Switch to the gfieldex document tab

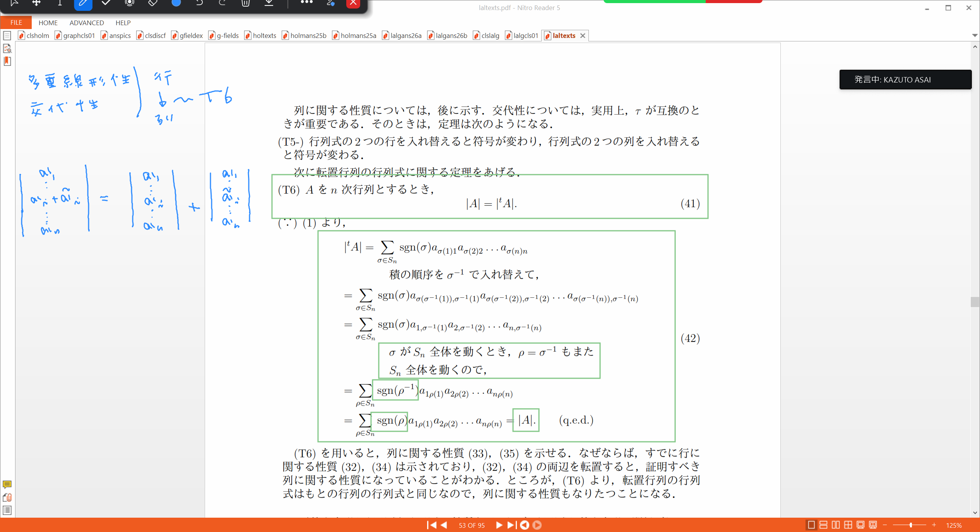(187, 36)
